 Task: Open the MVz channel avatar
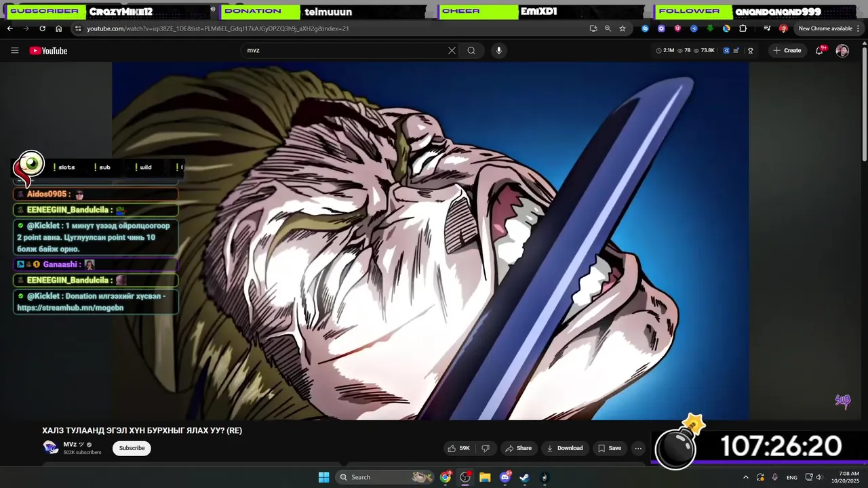tap(51, 447)
